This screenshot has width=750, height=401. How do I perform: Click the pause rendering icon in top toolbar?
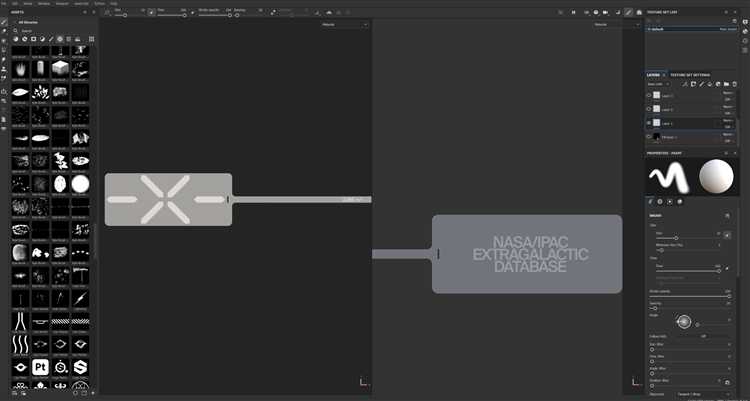click(574, 12)
